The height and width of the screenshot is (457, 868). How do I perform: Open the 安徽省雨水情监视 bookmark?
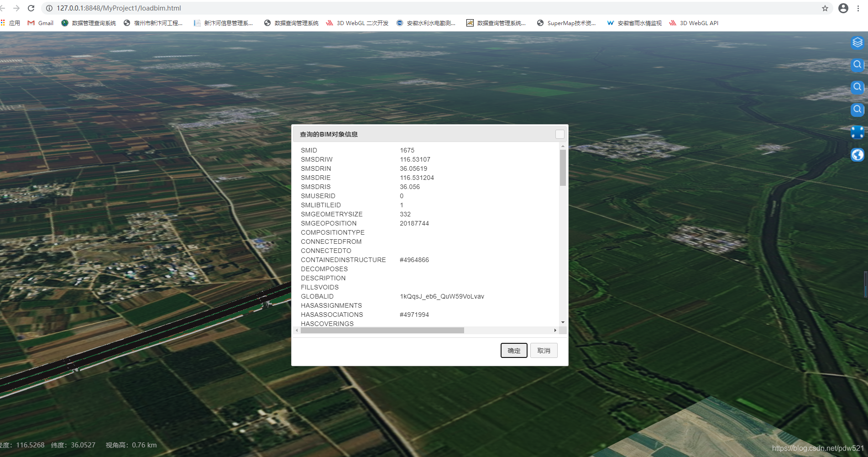click(634, 23)
